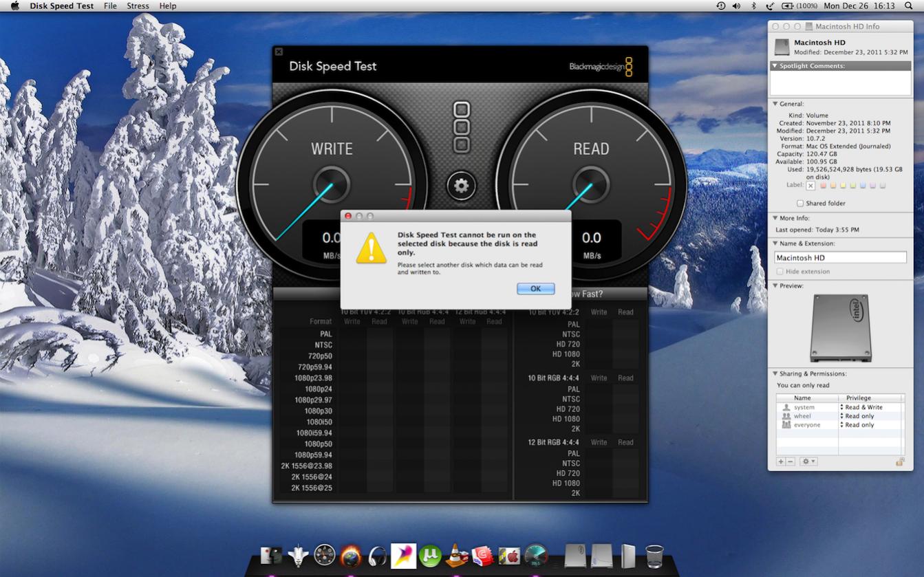Click the speed test start button above gear

(x=462, y=127)
